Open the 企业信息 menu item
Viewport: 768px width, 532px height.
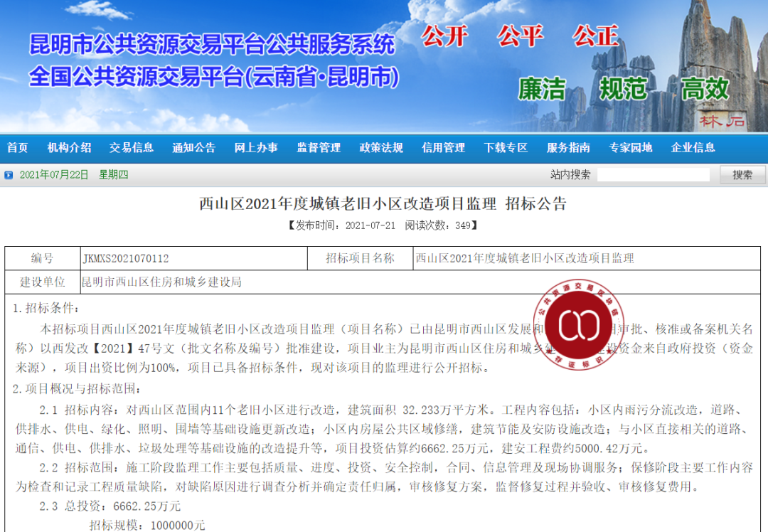(693, 147)
